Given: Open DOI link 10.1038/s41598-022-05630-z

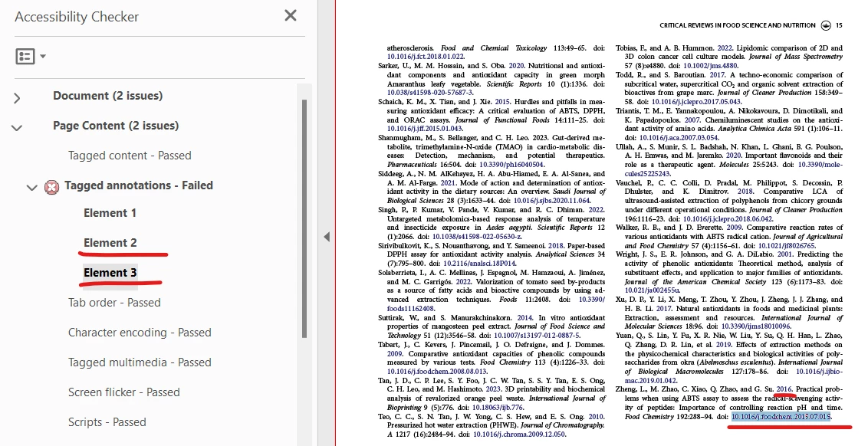Looking at the screenshot, I should point(476,236).
